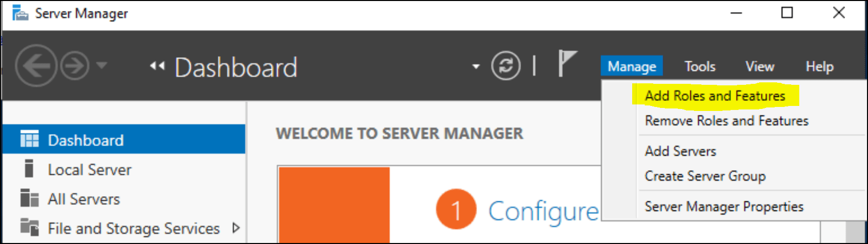Screen dimensions: 868x244
Task: Select Remove Roles and Features
Action: [x=727, y=120]
